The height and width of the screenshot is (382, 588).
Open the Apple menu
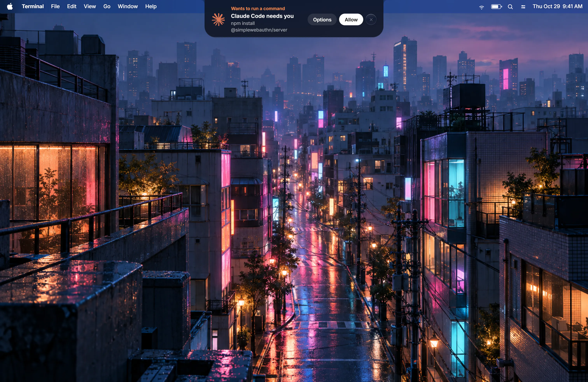coord(10,6)
